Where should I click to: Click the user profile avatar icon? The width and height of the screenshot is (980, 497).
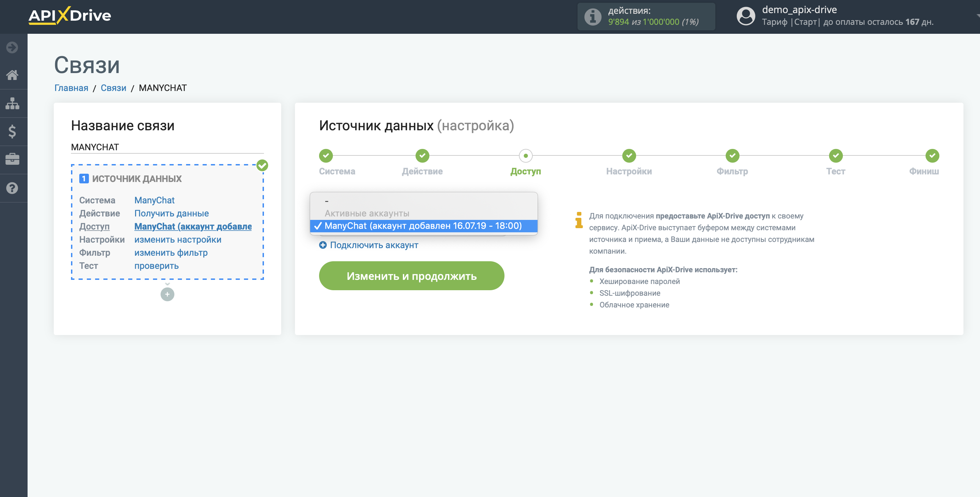coord(746,16)
